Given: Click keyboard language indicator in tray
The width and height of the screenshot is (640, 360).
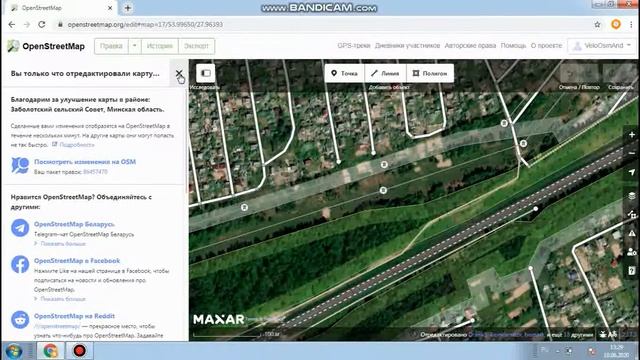Looking at the screenshot, I should [544, 350].
